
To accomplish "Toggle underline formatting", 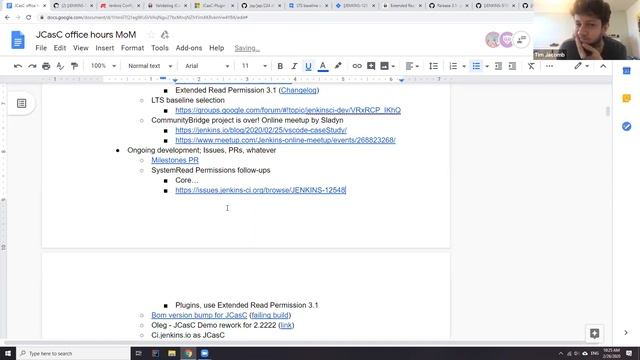I will 308,66.
